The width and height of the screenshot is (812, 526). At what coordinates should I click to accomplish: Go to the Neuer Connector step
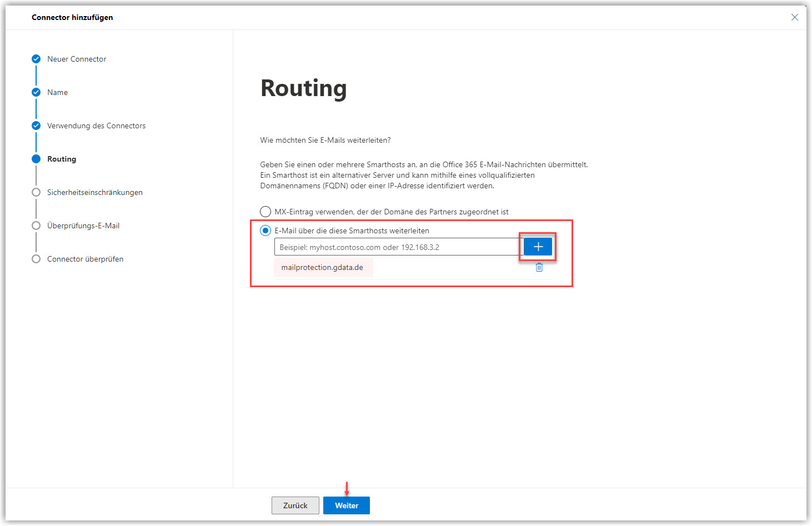click(x=77, y=59)
